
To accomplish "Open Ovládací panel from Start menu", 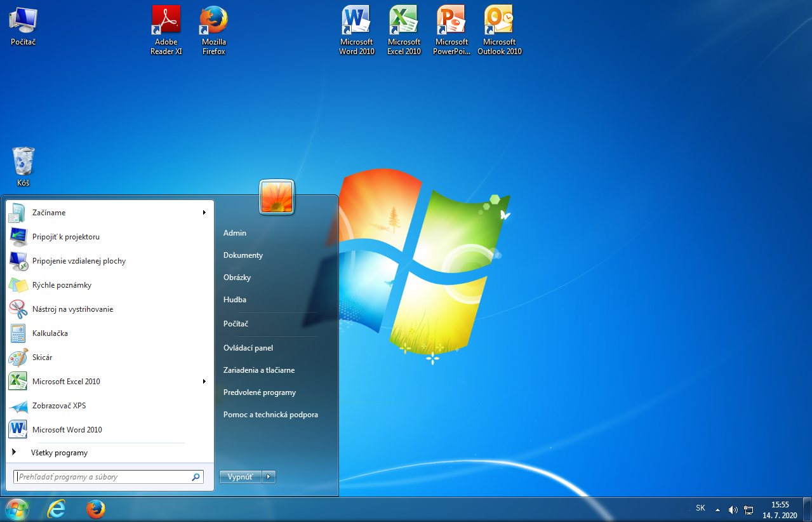I will 248,348.
